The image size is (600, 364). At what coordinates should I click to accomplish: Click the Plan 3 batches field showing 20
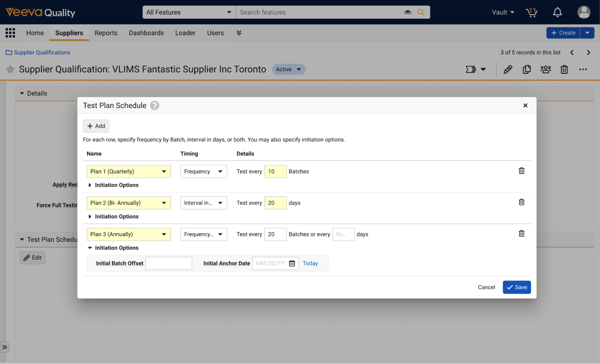275,234
